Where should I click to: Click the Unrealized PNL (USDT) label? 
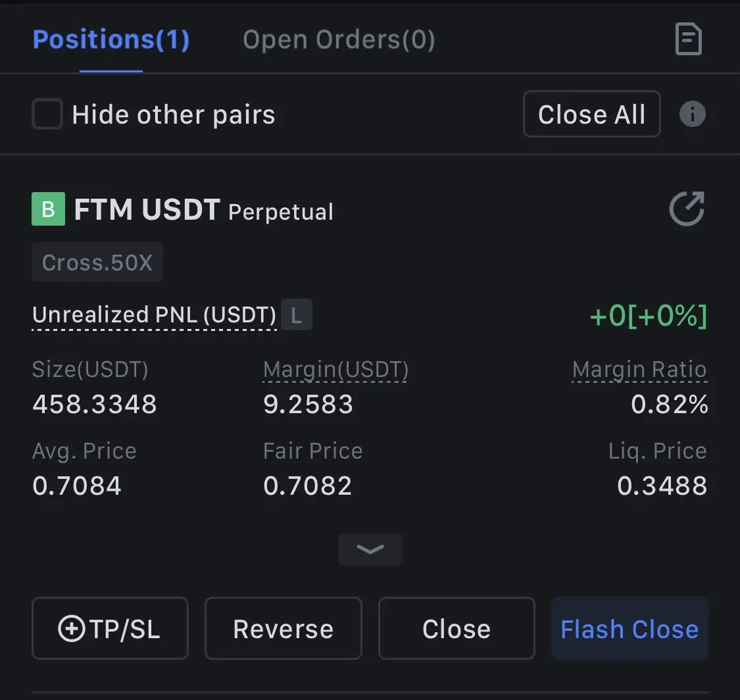click(154, 315)
